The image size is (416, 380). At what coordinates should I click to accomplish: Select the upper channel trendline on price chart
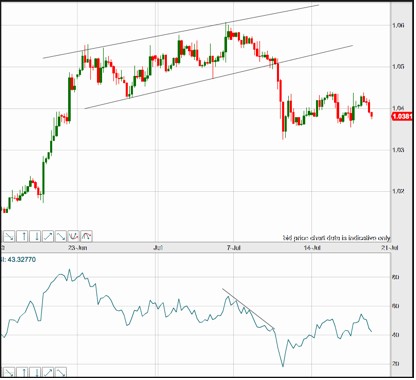point(181,32)
